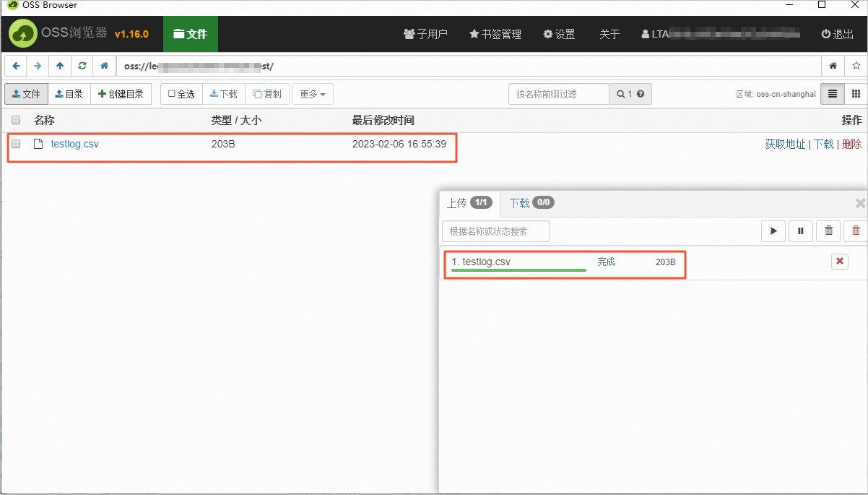Bookmark current path with star icon
This screenshot has height=495, width=868.
point(856,66)
